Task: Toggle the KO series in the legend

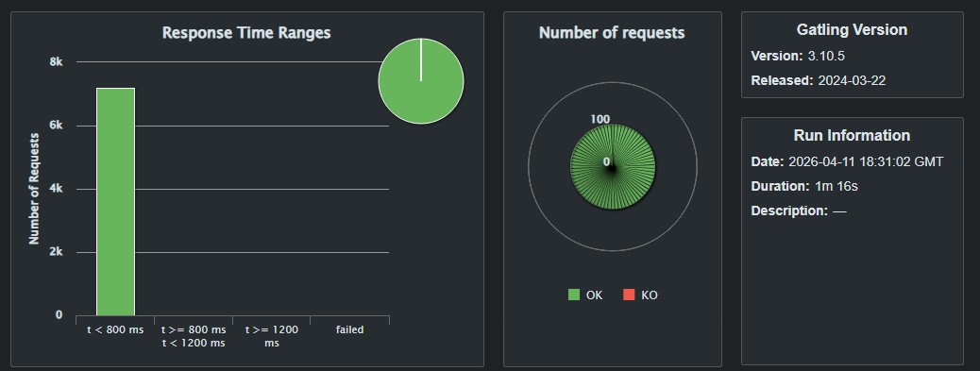Action: click(x=641, y=295)
